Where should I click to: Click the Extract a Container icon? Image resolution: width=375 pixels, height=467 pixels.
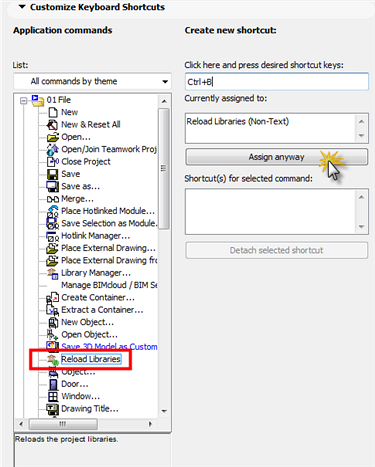(52, 310)
